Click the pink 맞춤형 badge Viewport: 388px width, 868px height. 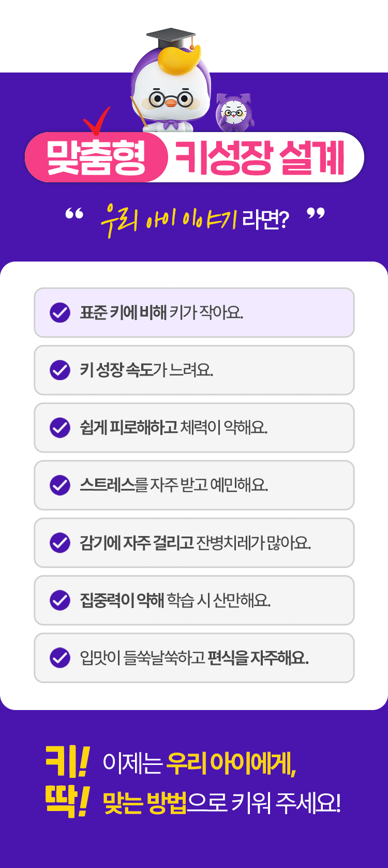[96, 157]
